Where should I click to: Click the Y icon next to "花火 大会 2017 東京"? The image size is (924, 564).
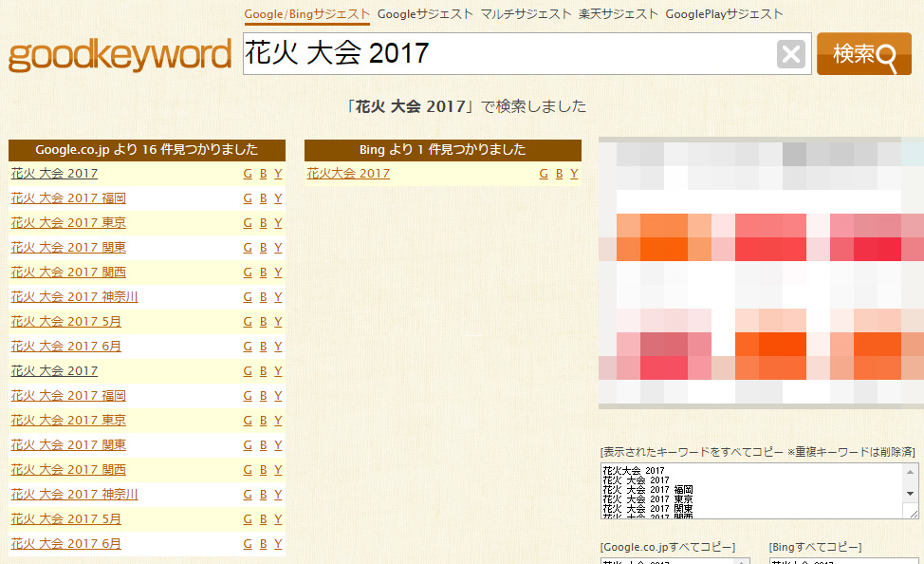pyautogui.click(x=276, y=222)
